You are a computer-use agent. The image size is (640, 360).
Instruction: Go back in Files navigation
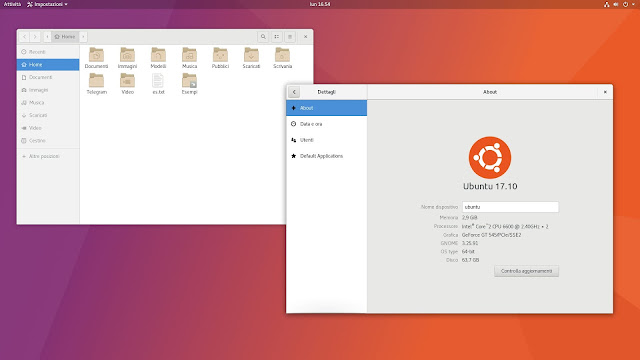pyautogui.click(x=24, y=37)
